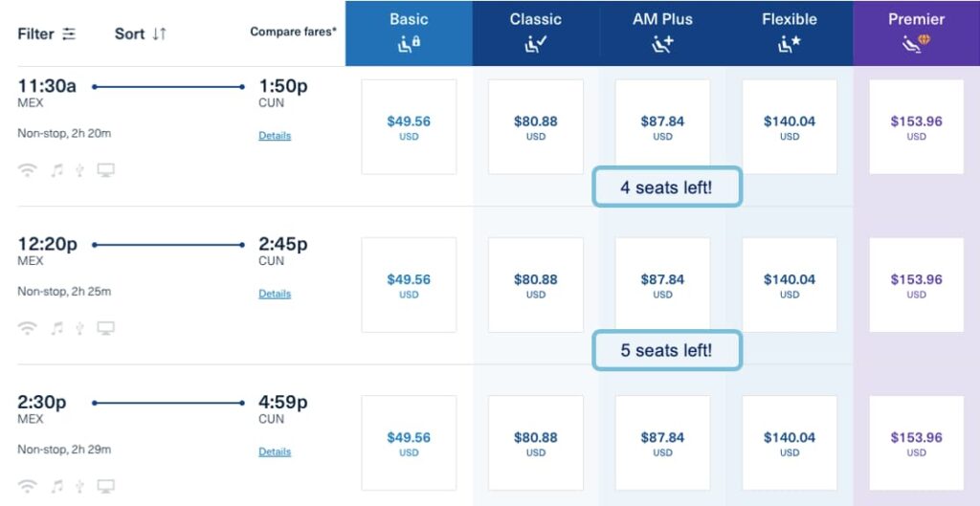Choose $153.96 Premier fare for 12:20p flight

916,285
